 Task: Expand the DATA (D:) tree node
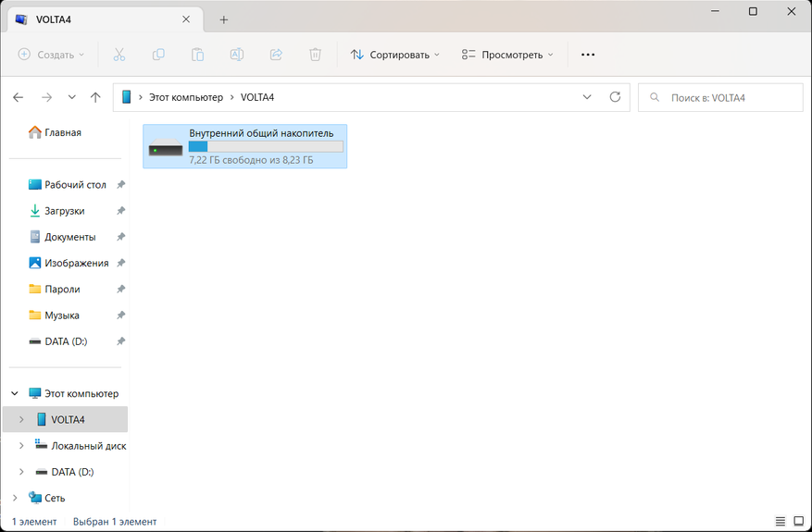point(21,472)
